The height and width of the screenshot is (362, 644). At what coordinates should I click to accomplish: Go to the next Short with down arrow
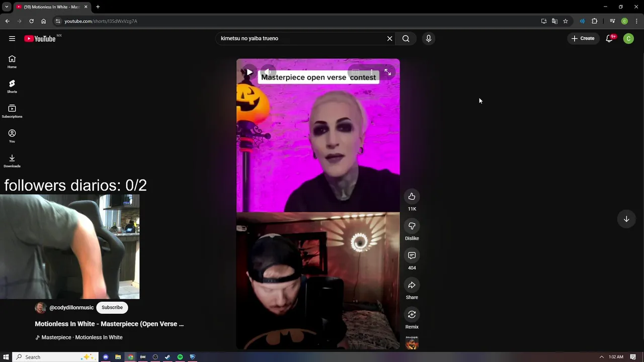pos(626,219)
